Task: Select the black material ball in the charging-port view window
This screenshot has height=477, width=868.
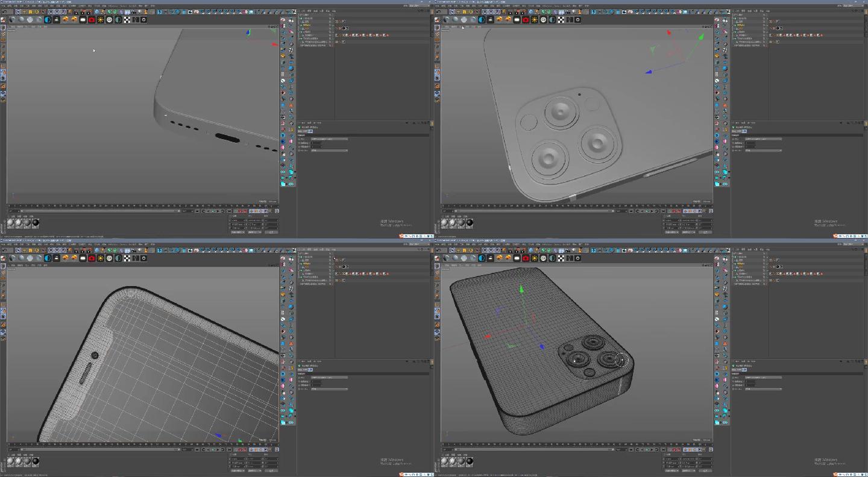Action: pos(36,223)
